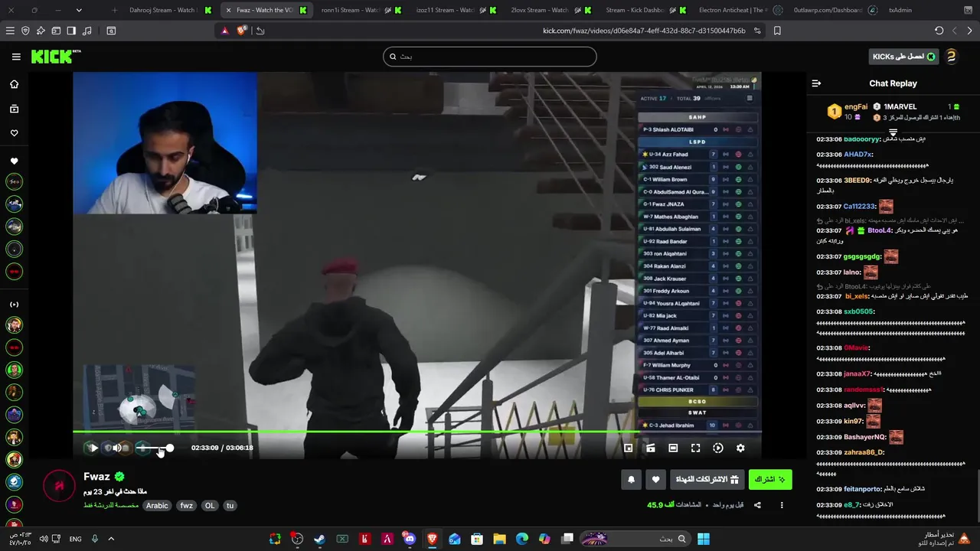The width and height of the screenshot is (980, 551).
Task: Open Brave music toolbar icon
Action: (x=86, y=31)
